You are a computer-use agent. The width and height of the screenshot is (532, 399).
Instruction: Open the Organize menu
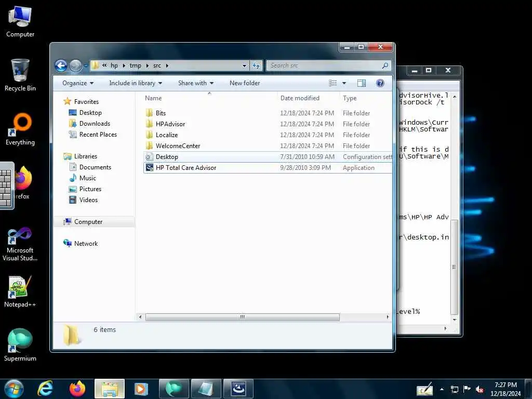pyautogui.click(x=78, y=83)
